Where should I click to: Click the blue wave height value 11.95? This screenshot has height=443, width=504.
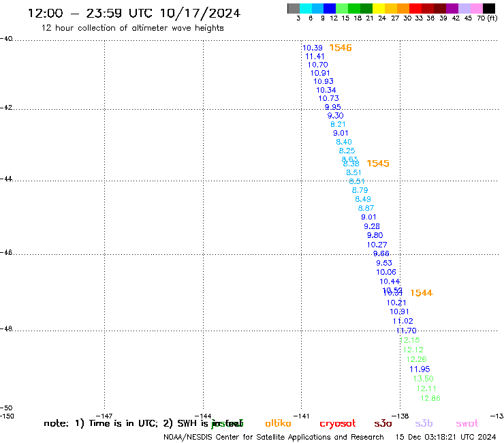(x=420, y=369)
